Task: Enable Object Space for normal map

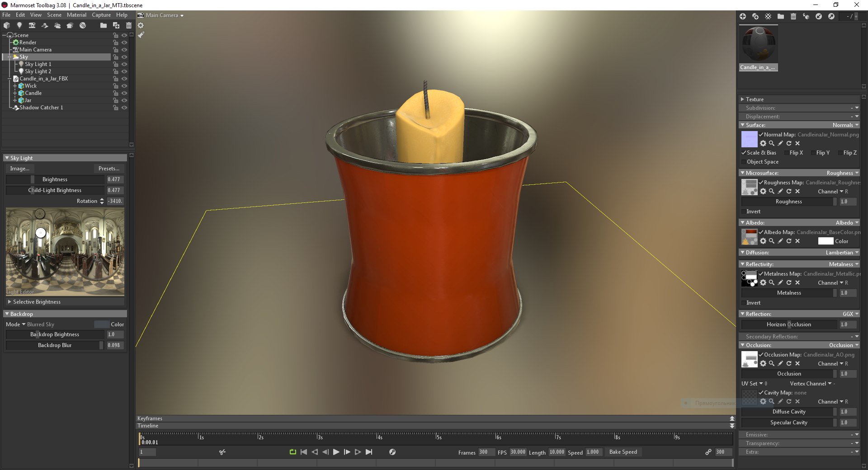Action: pos(744,162)
